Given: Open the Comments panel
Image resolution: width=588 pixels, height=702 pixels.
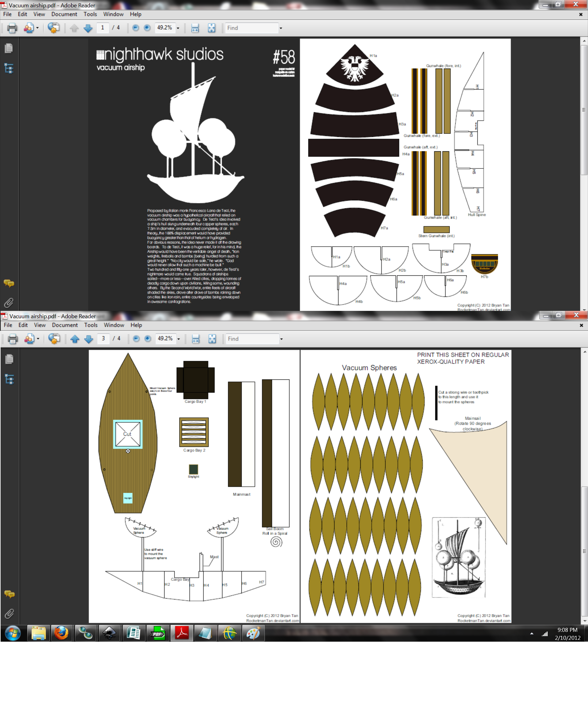Looking at the screenshot, I should [9, 284].
